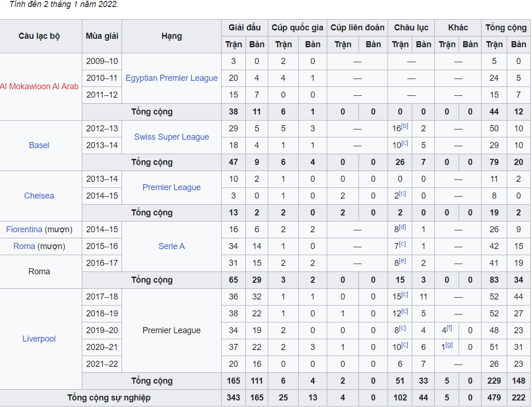Select the Tổng cộng sự nghiệp row label
The height and width of the screenshot is (407, 532).
tap(109, 398)
